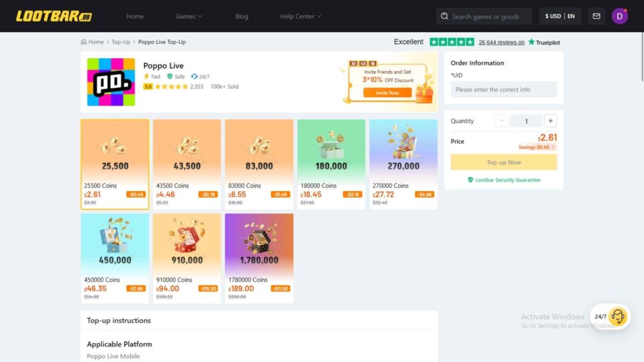644x362 pixels.
Task: Increase quantity with the plus button
Action: click(550, 121)
